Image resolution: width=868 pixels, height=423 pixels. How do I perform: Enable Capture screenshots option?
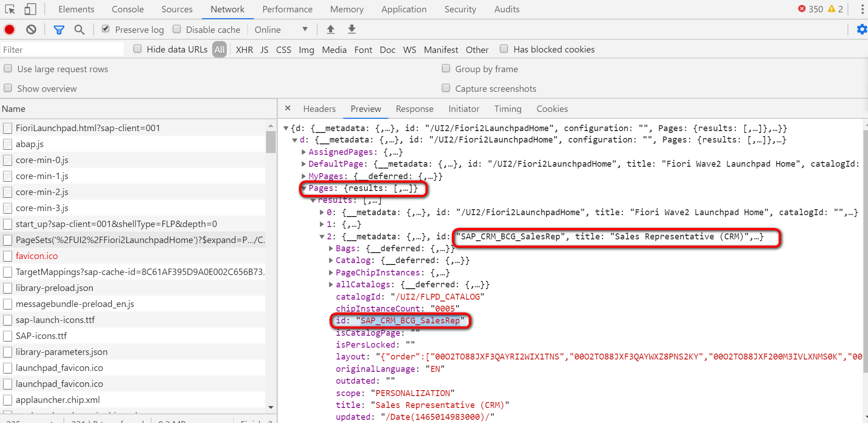446,88
